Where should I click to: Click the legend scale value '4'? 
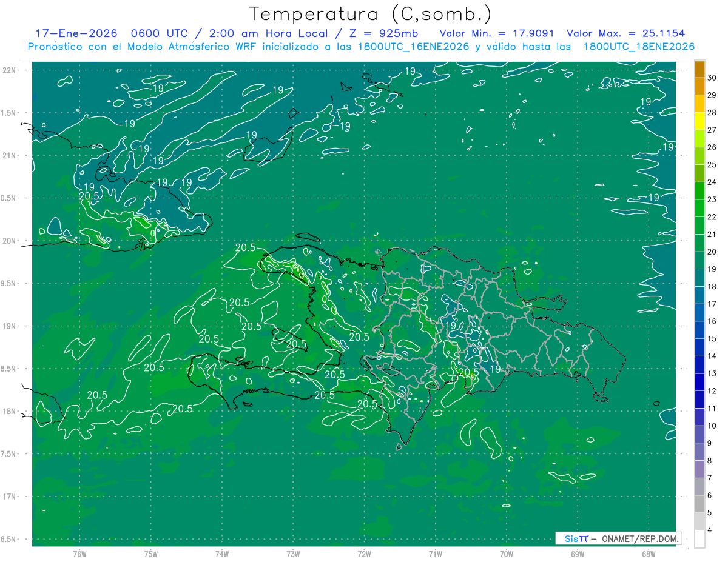click(710, 530)
